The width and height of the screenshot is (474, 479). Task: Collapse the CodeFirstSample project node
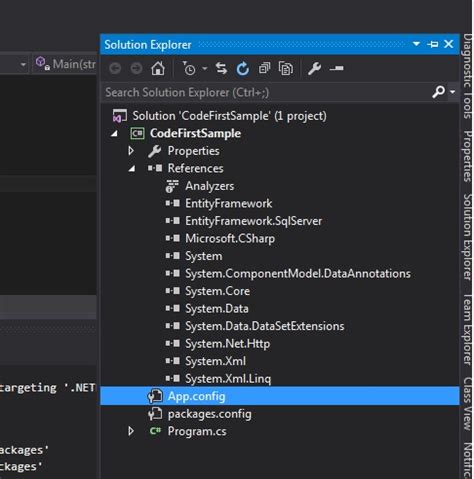coord(115,134)
